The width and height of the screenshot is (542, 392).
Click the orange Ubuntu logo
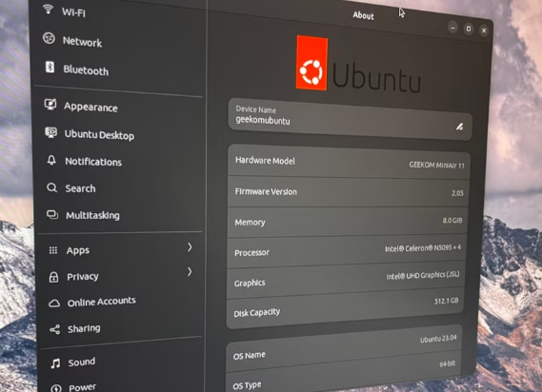coord(311,63)
